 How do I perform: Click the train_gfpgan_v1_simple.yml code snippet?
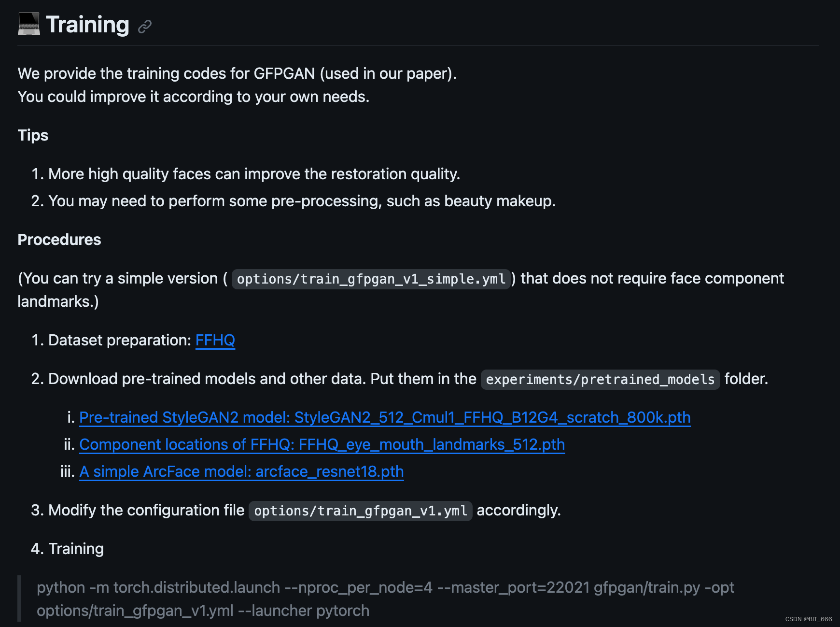[371, 279]
